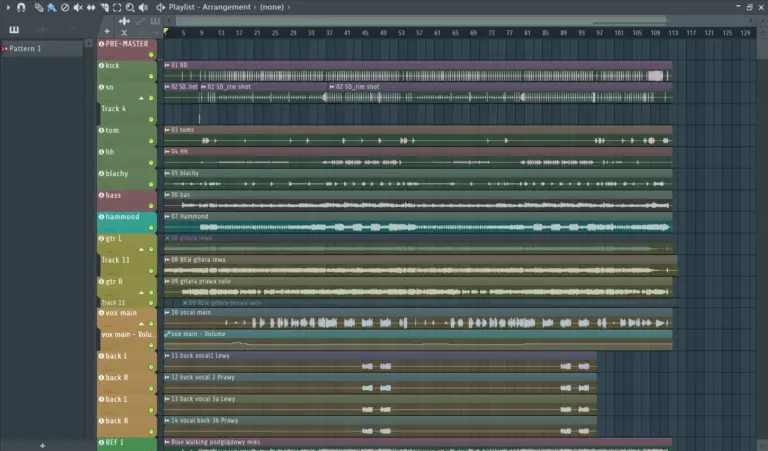Mute the hammond track via green LED
The height and width of the screenshot is (451, 768).
tap(152, 228)
